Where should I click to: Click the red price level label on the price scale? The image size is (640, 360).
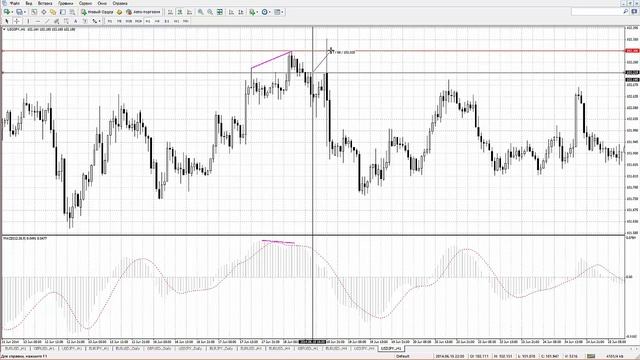(632, 51)
